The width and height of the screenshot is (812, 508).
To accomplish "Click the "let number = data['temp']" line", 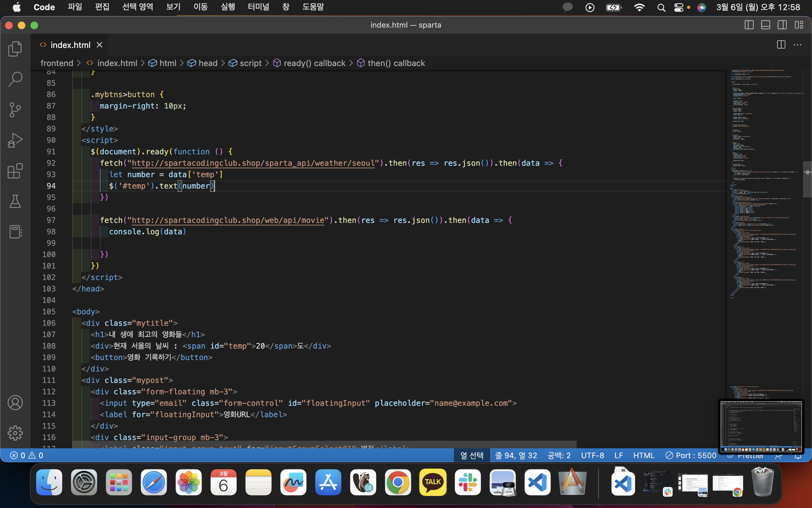I will point(166,174).
